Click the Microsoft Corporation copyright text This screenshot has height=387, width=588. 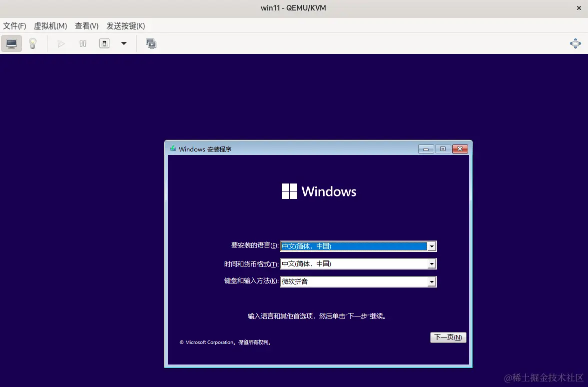pos(226,342)
